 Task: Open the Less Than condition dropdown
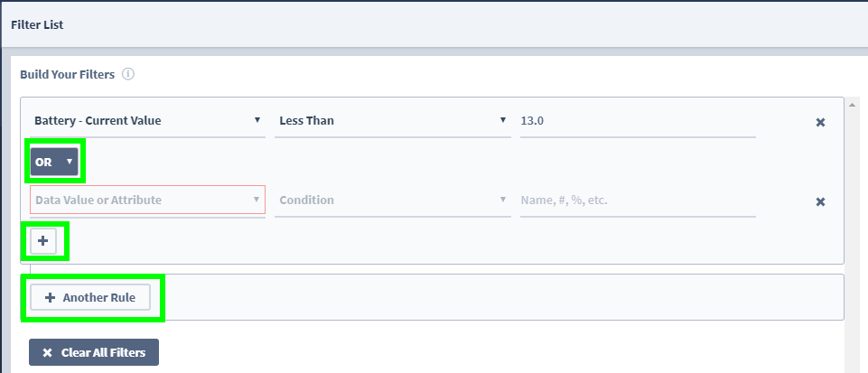(393, 121)
